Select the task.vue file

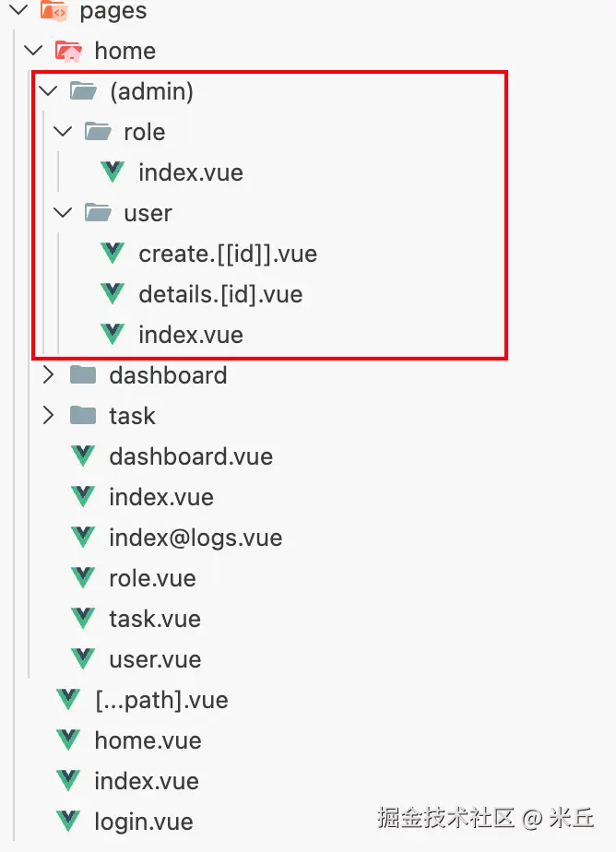[x=154, y=619]
